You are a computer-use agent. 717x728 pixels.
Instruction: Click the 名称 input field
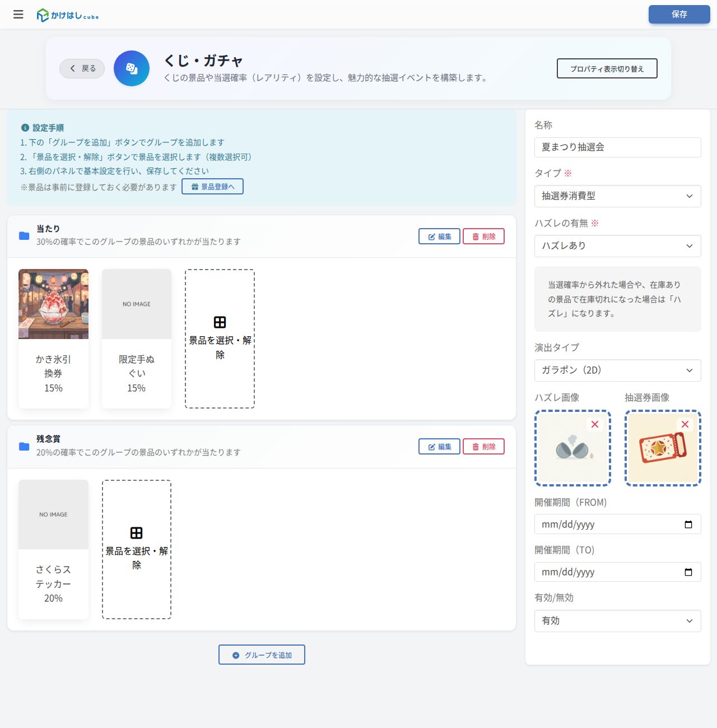coord(618,147)
